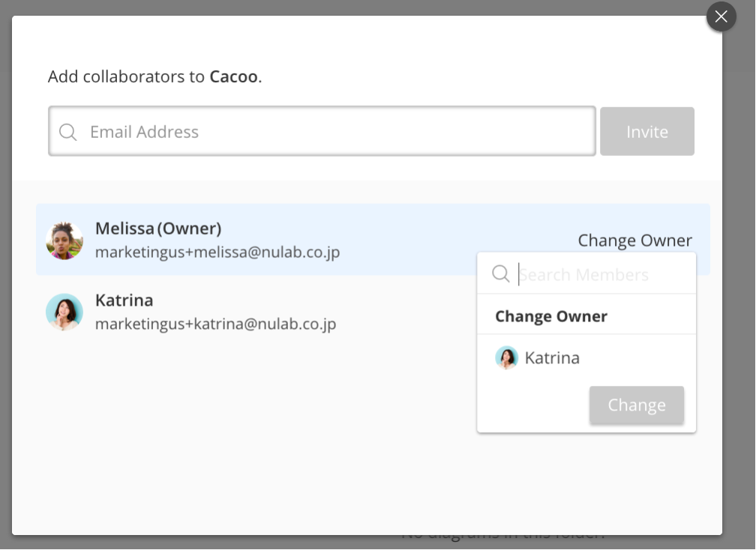
Task: Click the 'Add collaborators to Cacoo.' heading
Action: point(154,76)
